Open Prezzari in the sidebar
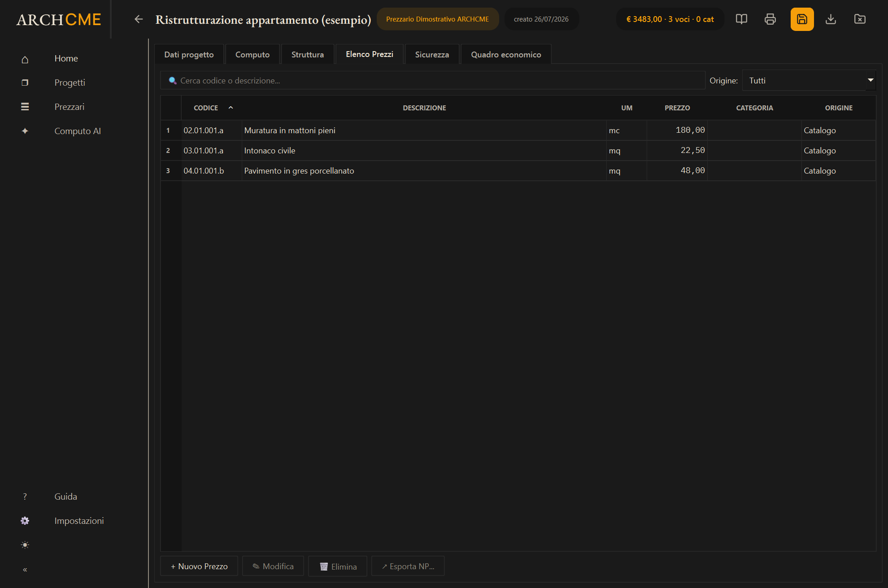 (70, 107)
